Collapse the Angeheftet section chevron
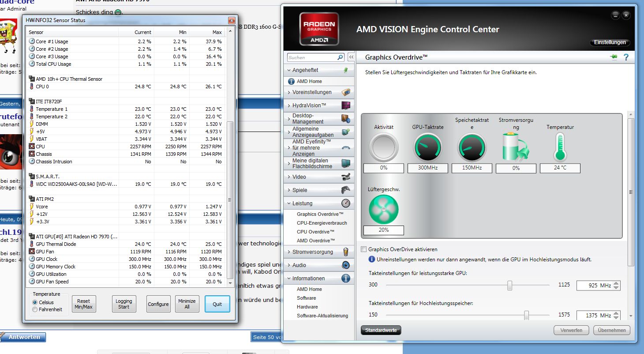This screenshot has width=644, height=354. point(288,70)
